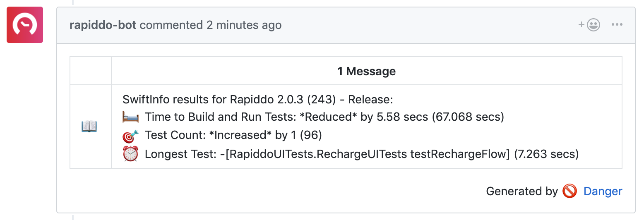Click the bed emoji icon
Viewport: 644px width, 220px height.
[131, 117]
